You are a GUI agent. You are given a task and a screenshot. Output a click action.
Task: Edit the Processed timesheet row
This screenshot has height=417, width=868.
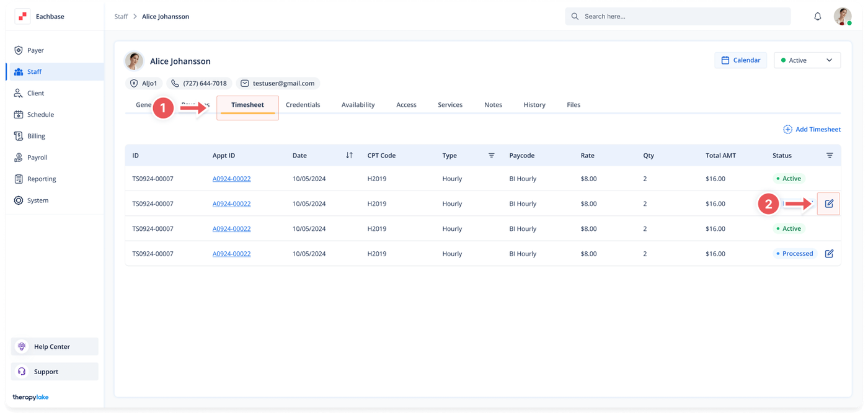(829, 254)
